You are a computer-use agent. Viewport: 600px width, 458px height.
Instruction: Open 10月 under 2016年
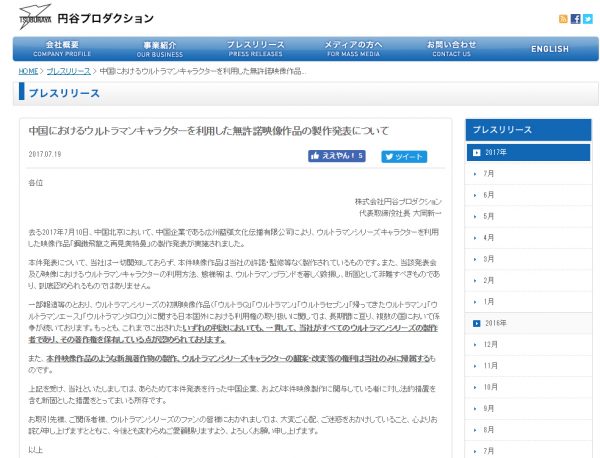(x=528, y=387)
